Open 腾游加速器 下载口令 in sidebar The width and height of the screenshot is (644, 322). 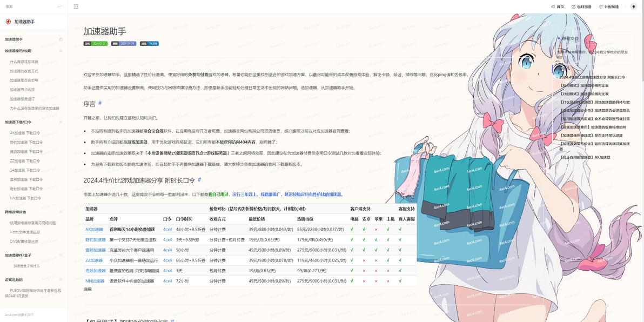pyautogui.click(x=26, y=152)
